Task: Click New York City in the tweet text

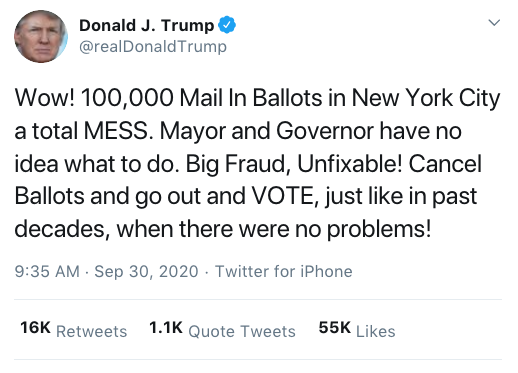Action: pyautogui.click(x=426, y=99)
